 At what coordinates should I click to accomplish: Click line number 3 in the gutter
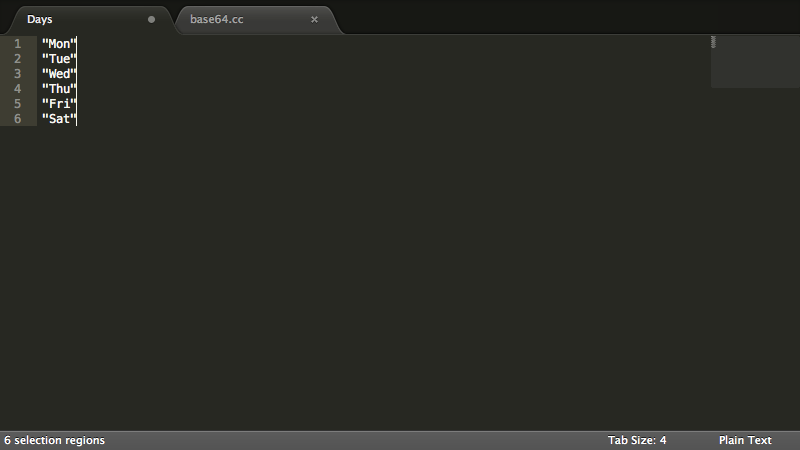coord(17,74)
